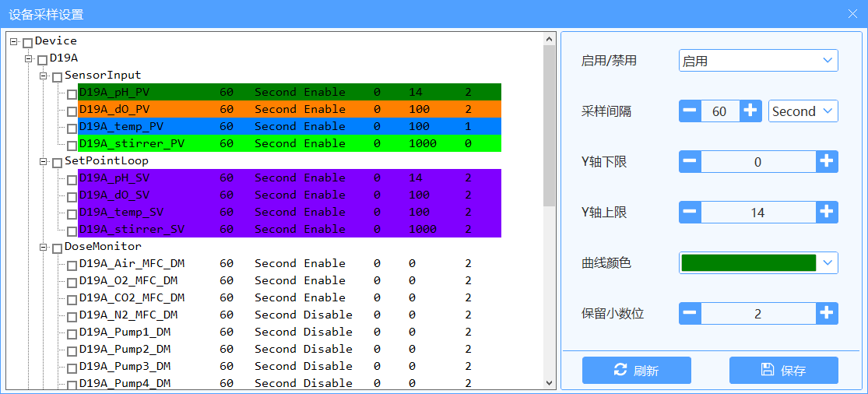Click the minus icon for sampling interval

pos(691,111)
